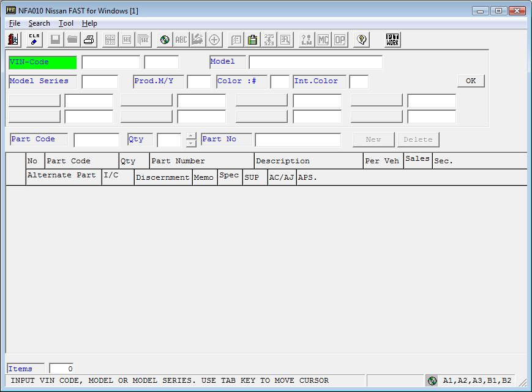
Task: Click the 235/523 number conversion icon
Action: 269,40
